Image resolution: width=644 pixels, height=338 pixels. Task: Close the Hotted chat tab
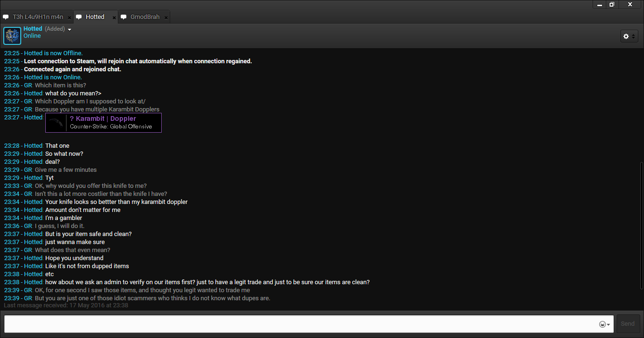[x=114, y=17]
